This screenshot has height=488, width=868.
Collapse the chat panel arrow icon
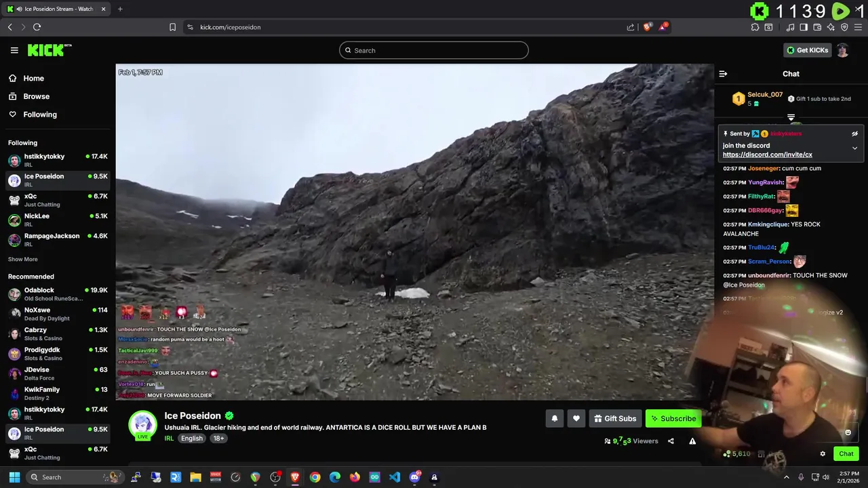723,74
